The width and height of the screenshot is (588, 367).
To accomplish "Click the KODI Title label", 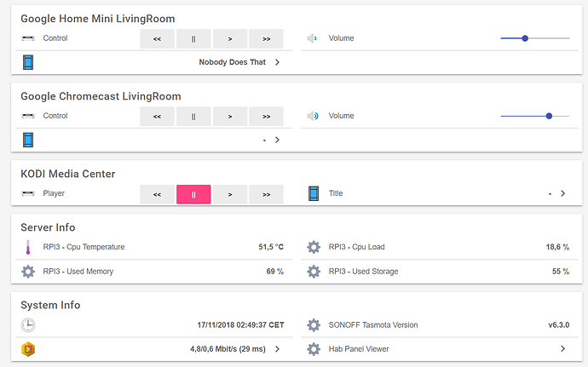I will click(336, 193).
